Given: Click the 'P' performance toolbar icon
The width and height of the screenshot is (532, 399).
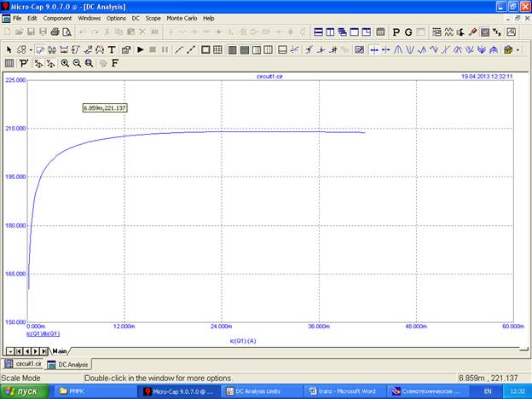Looking at the screenshot, I should 23,63.
